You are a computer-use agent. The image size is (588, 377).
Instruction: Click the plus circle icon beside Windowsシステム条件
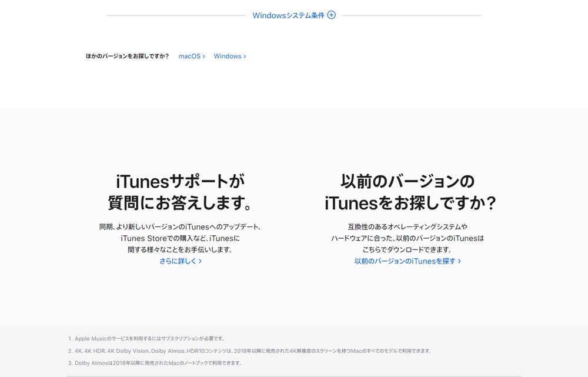pyautogui.click(x=332, y=15)
